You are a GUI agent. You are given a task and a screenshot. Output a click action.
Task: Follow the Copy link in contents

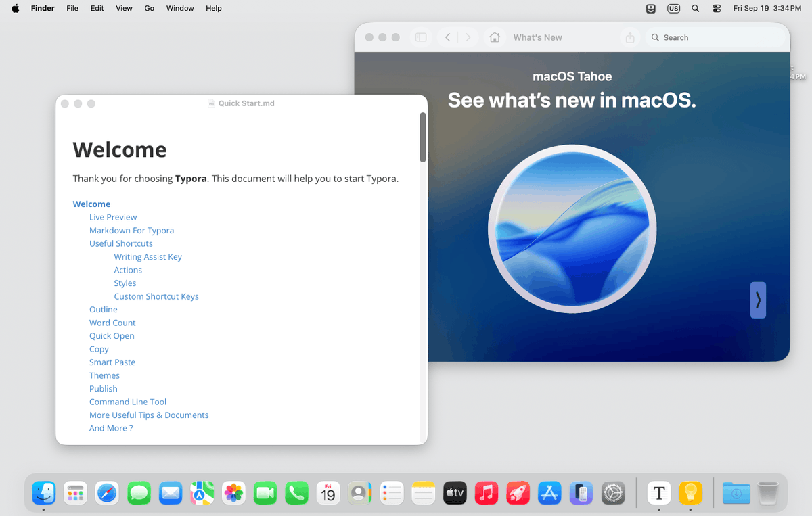[99, 349]
